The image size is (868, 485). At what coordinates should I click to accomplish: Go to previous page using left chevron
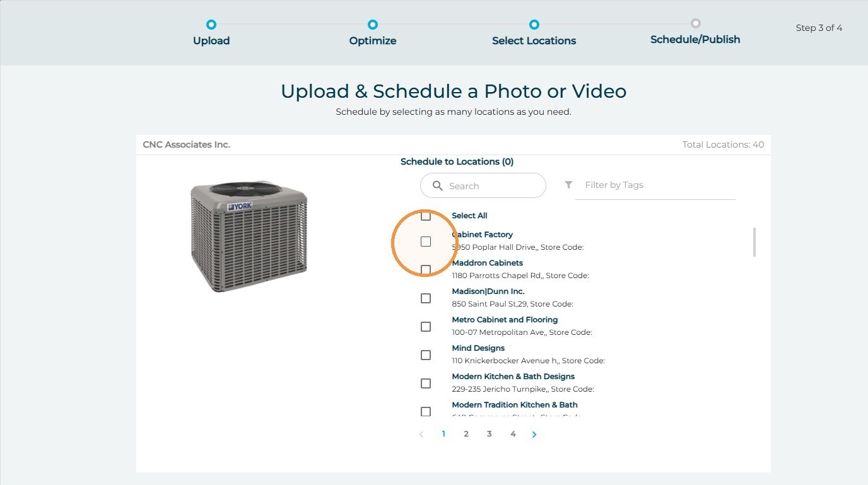tap(421, 435)
